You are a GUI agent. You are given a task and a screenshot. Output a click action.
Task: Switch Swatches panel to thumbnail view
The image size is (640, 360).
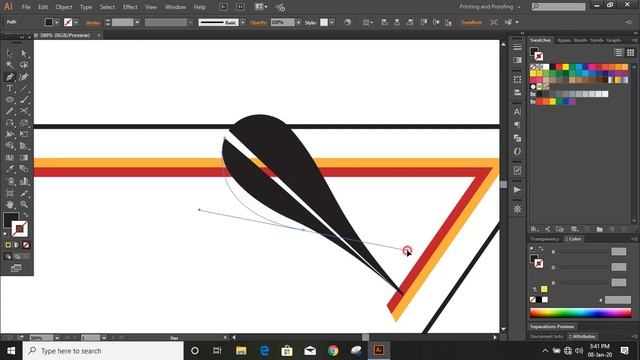tap(631, 52)
